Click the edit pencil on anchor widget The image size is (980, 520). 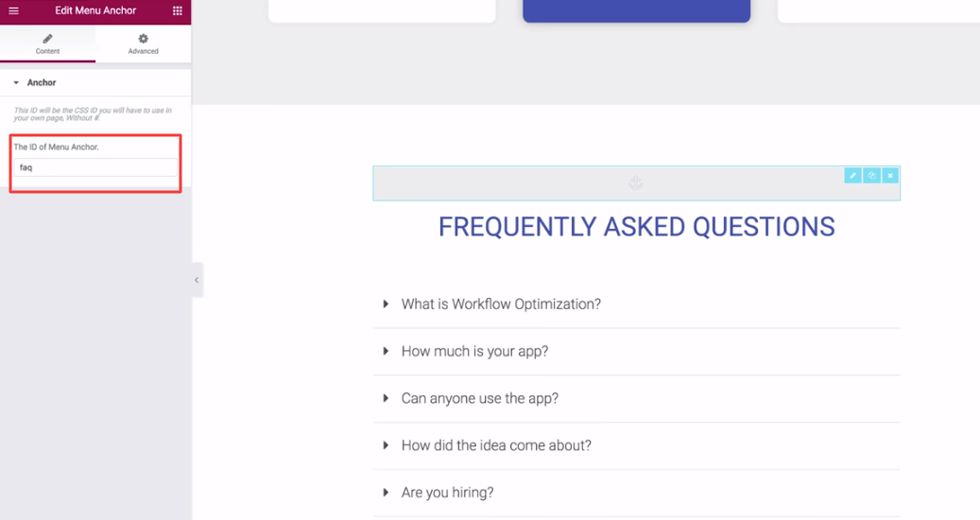pyautogui.click(x=852, y=175)
